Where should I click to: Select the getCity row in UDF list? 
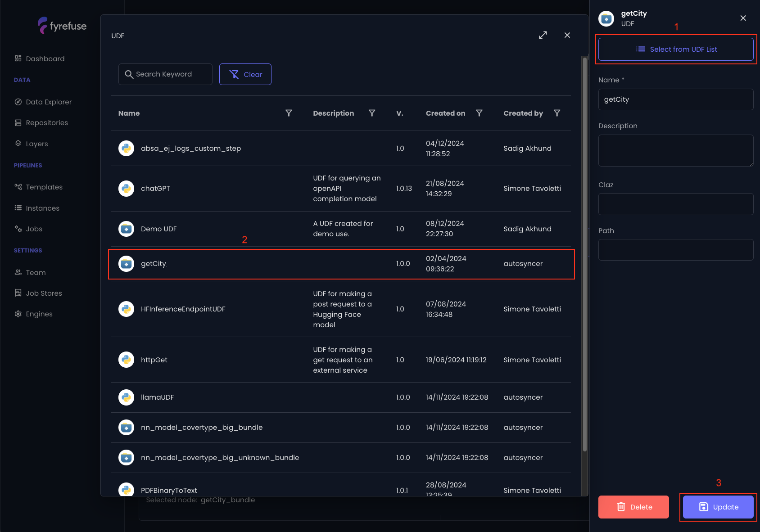pyautogui.click(x=341, y=264)
